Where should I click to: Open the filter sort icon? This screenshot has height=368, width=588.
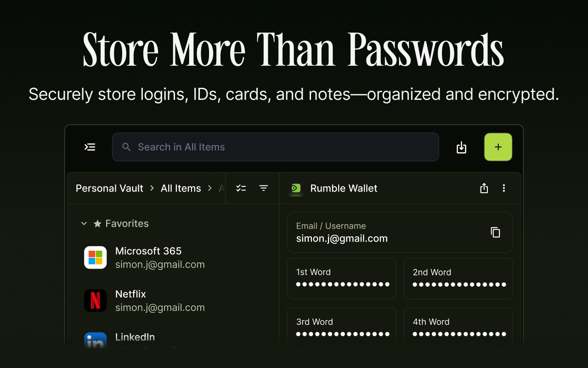[264, 188]
